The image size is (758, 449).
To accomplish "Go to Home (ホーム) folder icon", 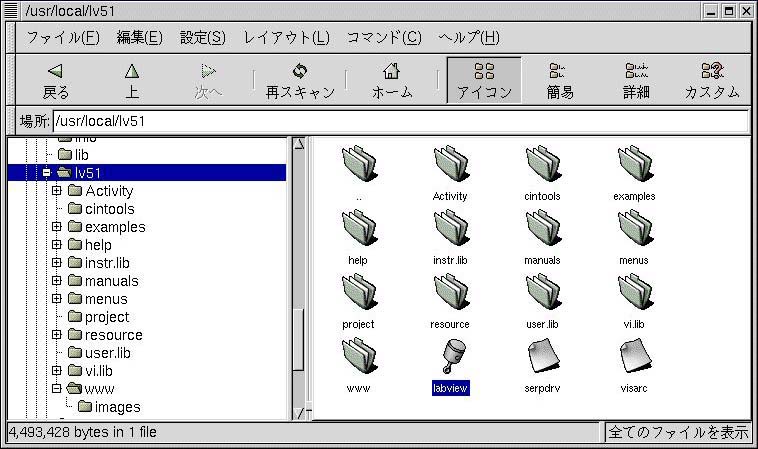I will [392, 72].
